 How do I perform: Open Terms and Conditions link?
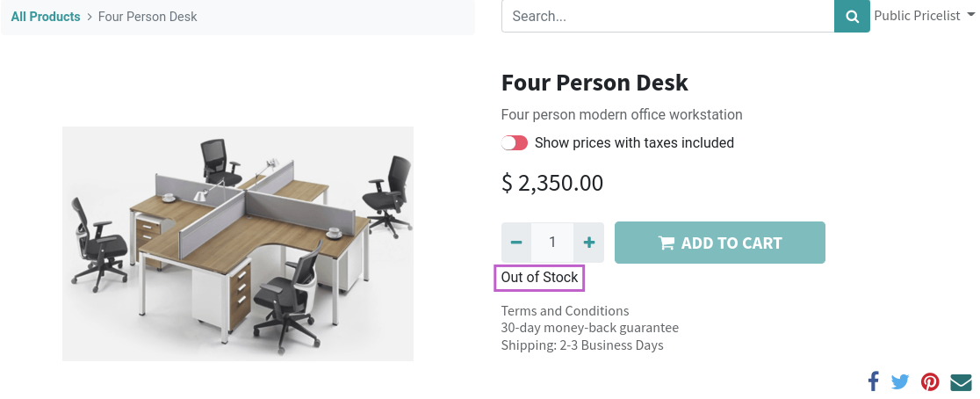click(x=565, y=311)
